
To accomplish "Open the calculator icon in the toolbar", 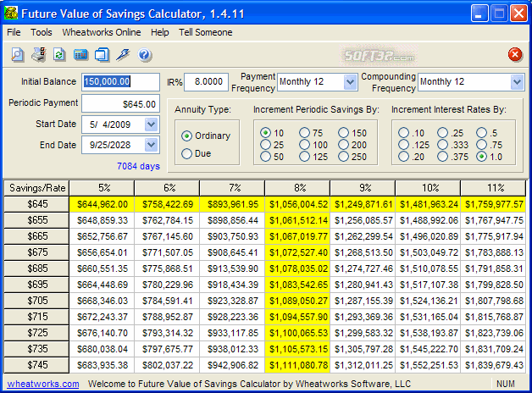I will (80, 54).
